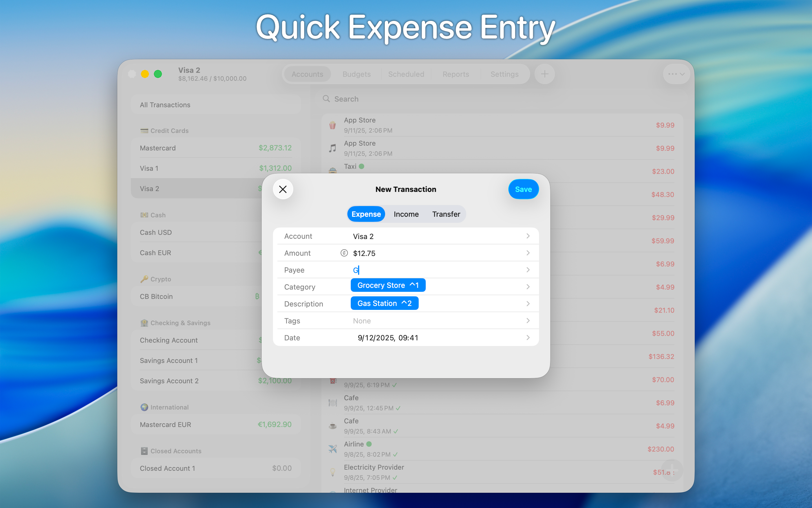Choose the Gas Station suggestion
The height and width of the screenshot is (508, 812).
point(385,303)
